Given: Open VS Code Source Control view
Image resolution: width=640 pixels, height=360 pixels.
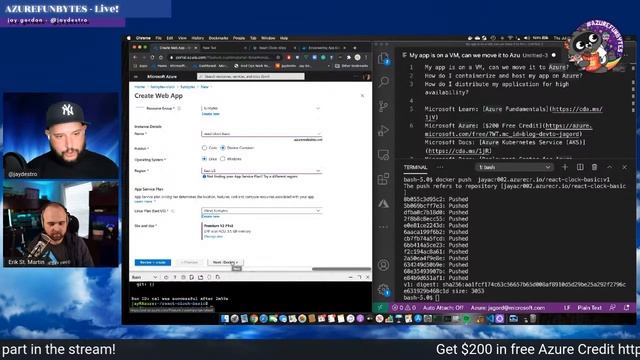Looking at the screenshot, I should (x=383, y=106).
